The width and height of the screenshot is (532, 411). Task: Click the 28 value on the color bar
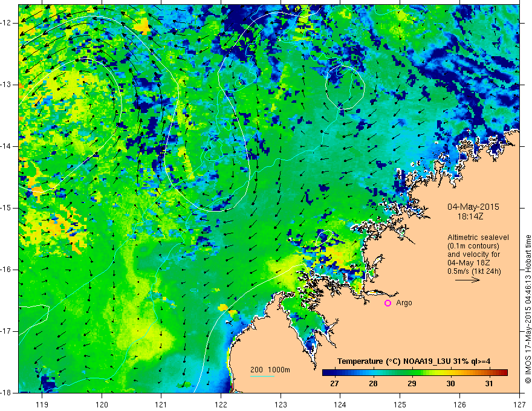coord(373,384)
